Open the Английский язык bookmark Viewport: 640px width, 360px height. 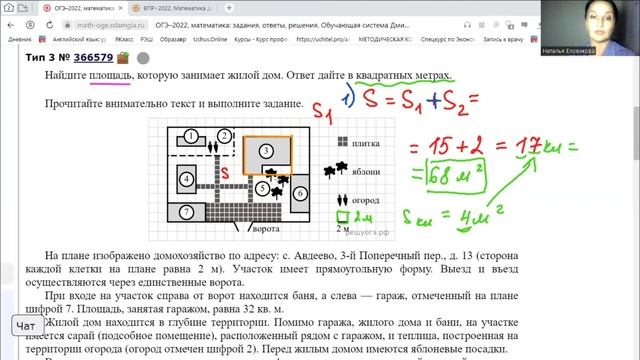point(79,40)
